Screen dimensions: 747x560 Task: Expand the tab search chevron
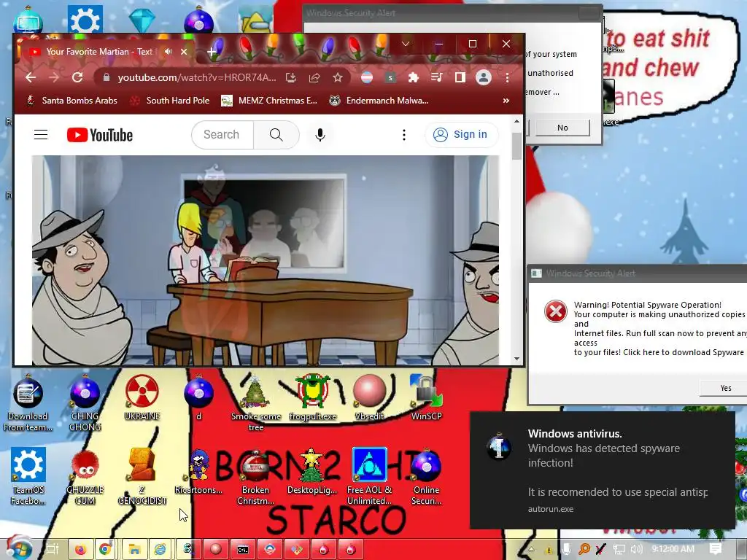click(x=406, y=44)
